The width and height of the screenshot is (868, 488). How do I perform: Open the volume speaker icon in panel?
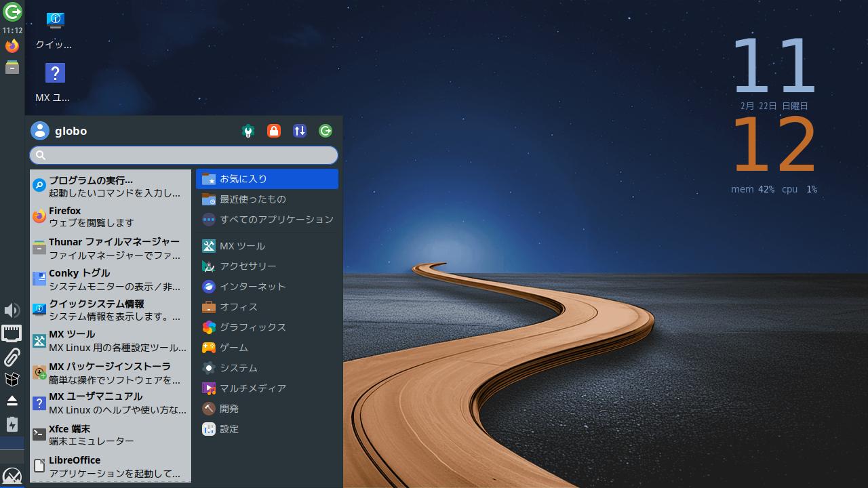(x=12, y=310)
